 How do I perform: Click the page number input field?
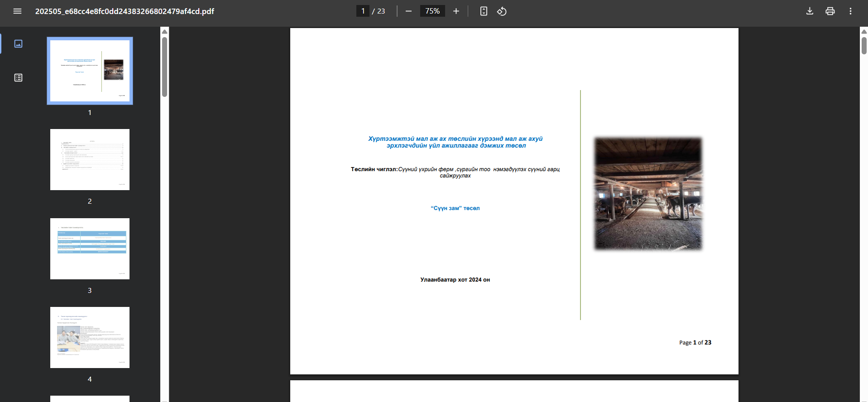(363, 11)
